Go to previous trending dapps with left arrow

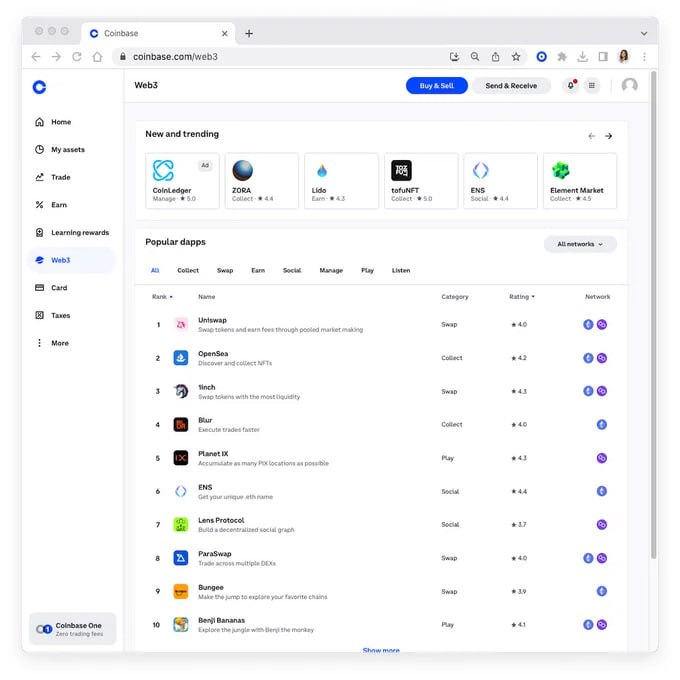(x=592, y=136)
